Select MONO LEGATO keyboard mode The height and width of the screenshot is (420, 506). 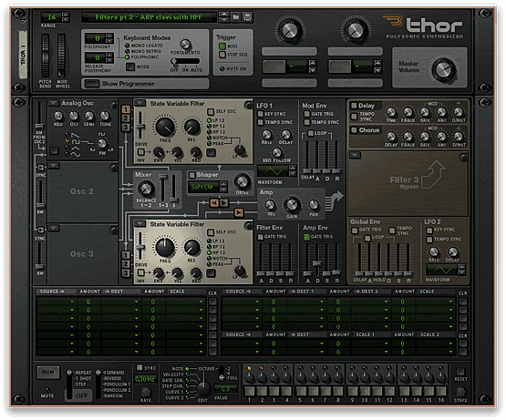[127, 46]
